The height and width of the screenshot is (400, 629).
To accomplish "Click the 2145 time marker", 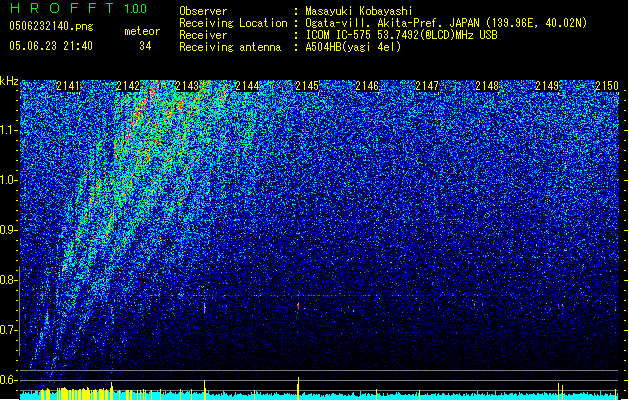I will tap(307, 86).
